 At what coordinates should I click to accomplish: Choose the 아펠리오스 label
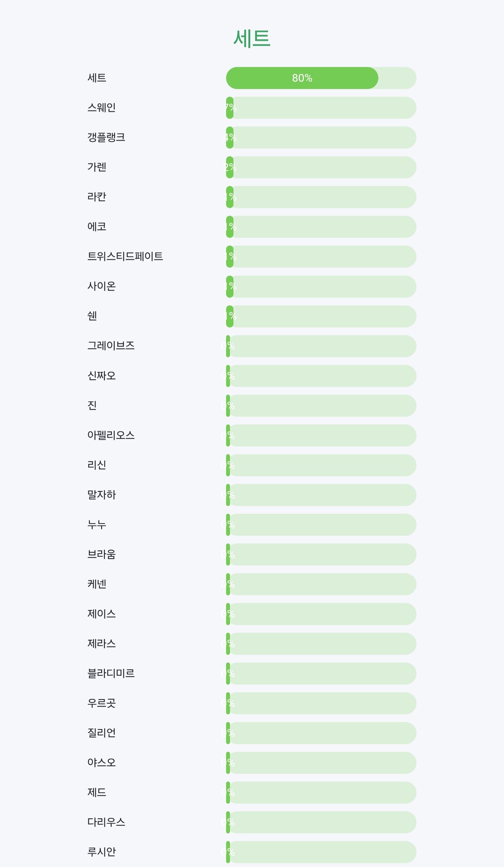(x=111, y=435)
